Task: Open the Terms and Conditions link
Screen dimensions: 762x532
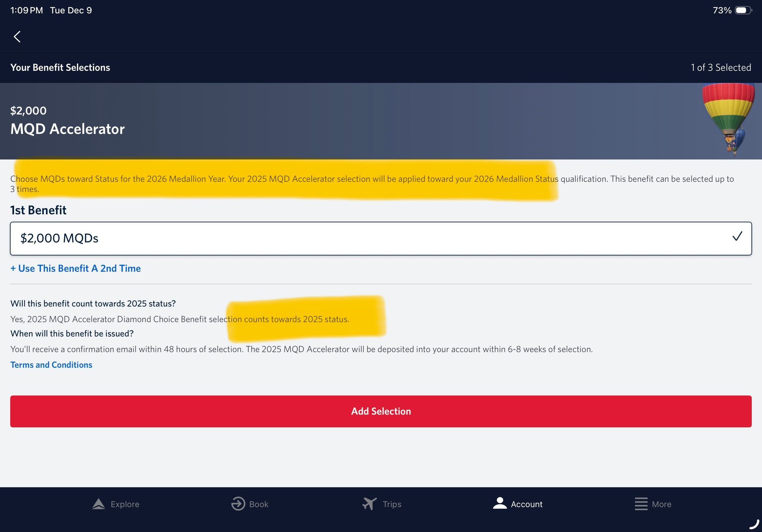Action: (51, 364)
